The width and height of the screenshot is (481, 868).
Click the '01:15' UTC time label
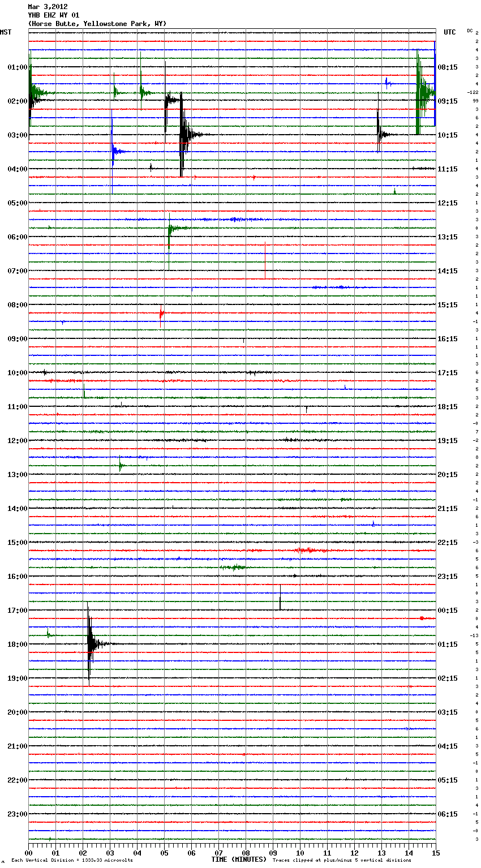click(448, 644)
